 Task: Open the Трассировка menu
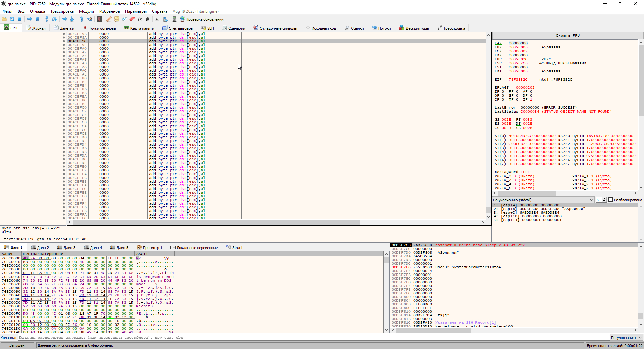[62, 11]
